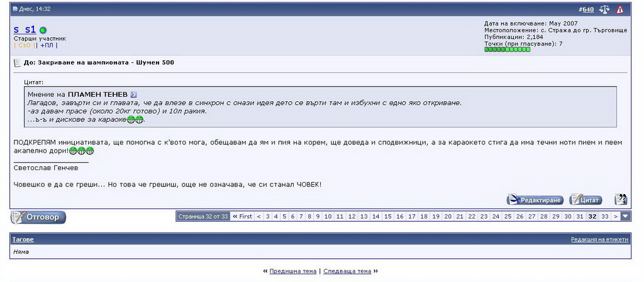Click the Редактиране button
Screen dimensions: 644x282
click(x=535, y=200)
